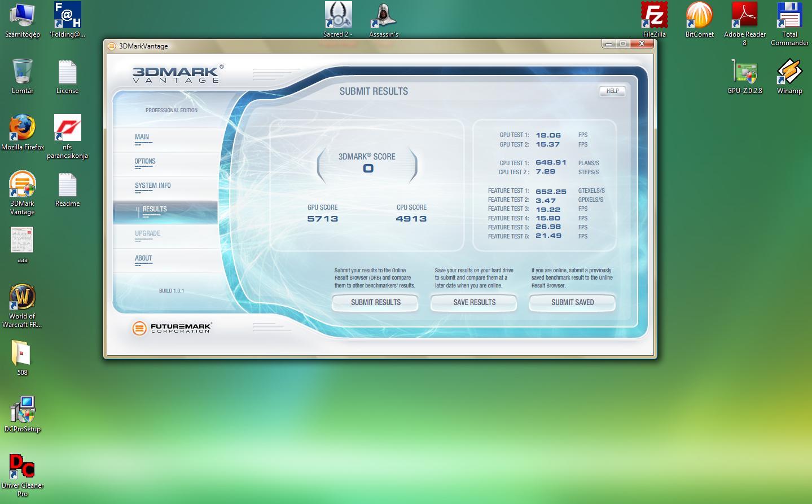Click the FEATURE TEST 6 value 21.49
The image size is (812, 504).
click(x=548, y=236)
